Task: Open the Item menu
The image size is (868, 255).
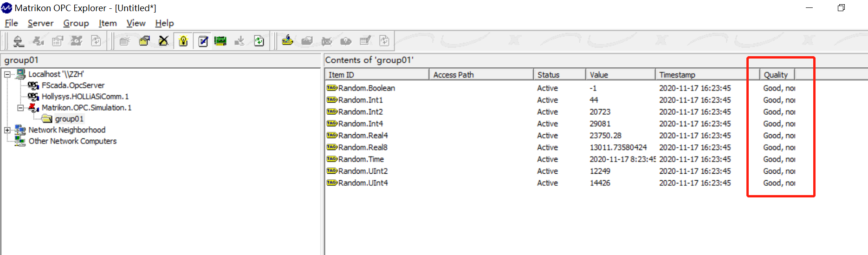Action: [x=108, y=23]
